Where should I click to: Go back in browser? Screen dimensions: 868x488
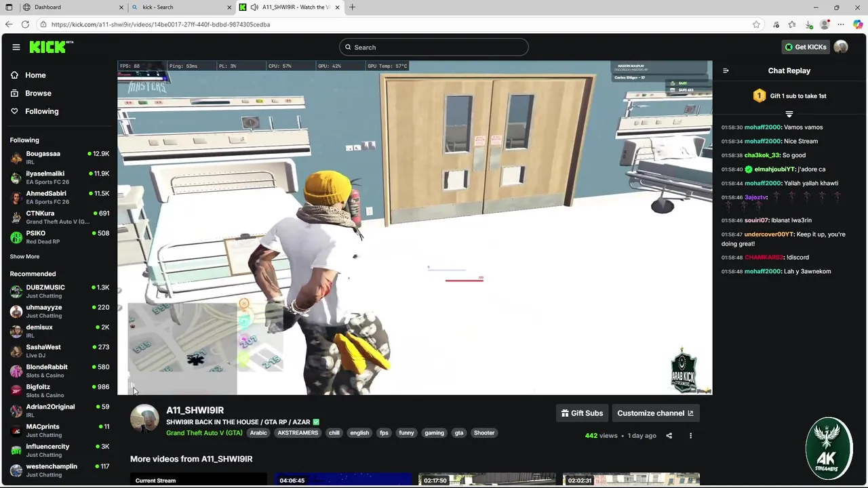pos(8,24)
